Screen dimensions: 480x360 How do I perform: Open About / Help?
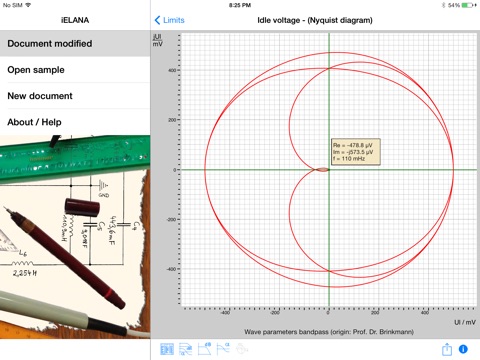pos(75,122)
